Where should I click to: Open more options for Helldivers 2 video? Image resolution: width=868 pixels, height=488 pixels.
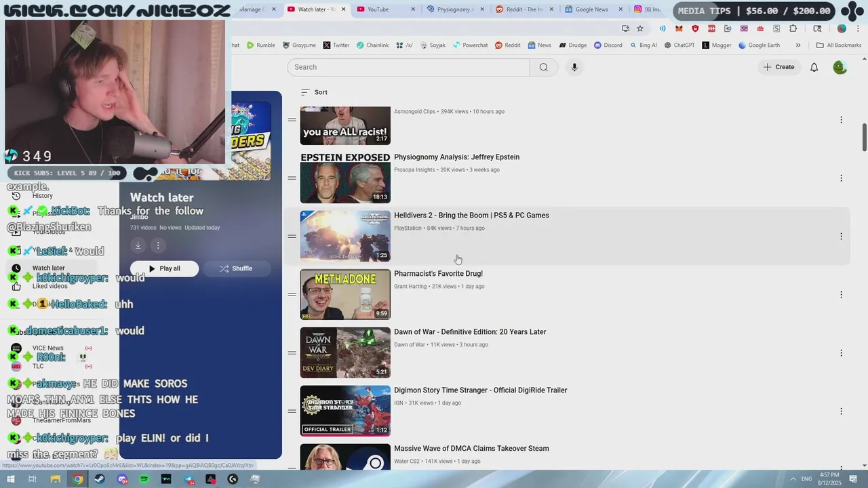coord(841,237)
